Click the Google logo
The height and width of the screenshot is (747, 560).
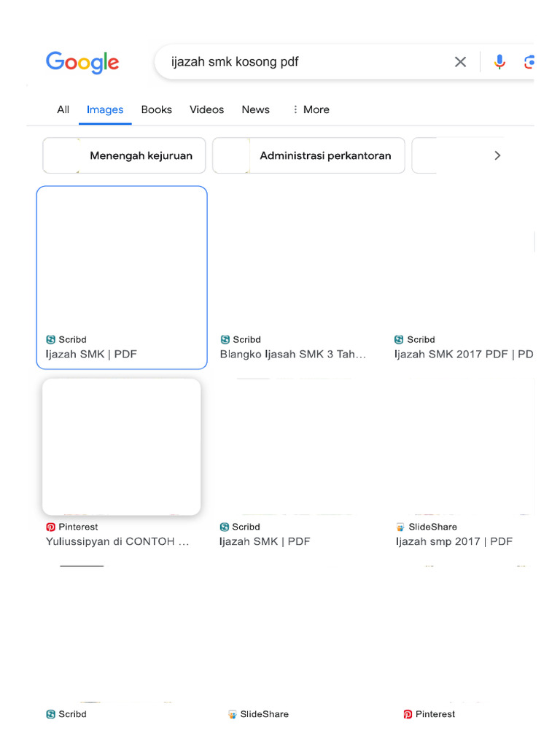[x=82, y=63]
